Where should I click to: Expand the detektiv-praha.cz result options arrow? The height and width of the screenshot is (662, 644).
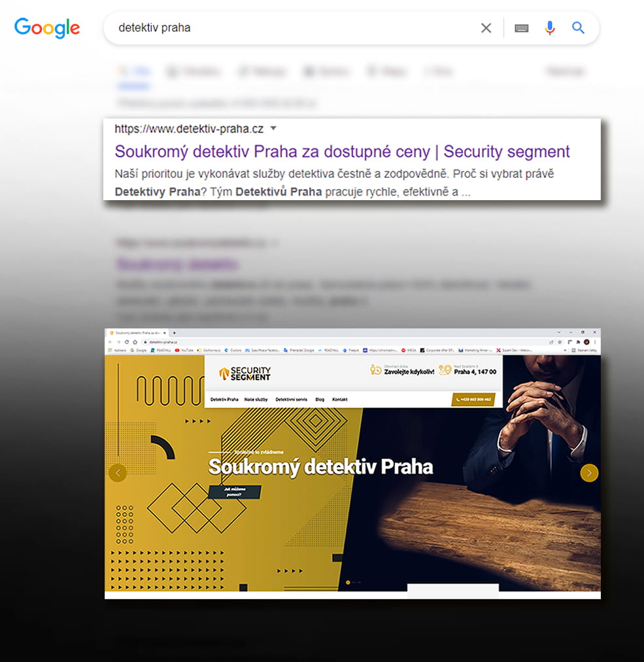click(x=273, y=128)
